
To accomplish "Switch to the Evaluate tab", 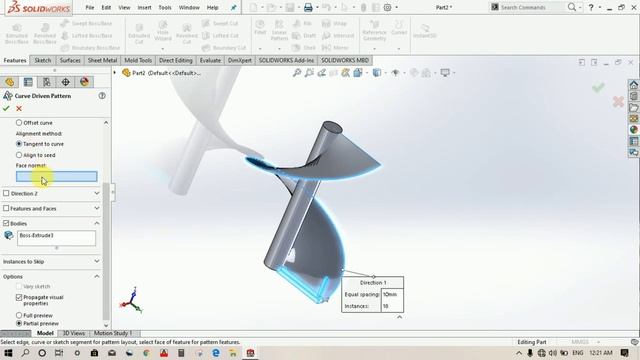I will click(210, 60).
